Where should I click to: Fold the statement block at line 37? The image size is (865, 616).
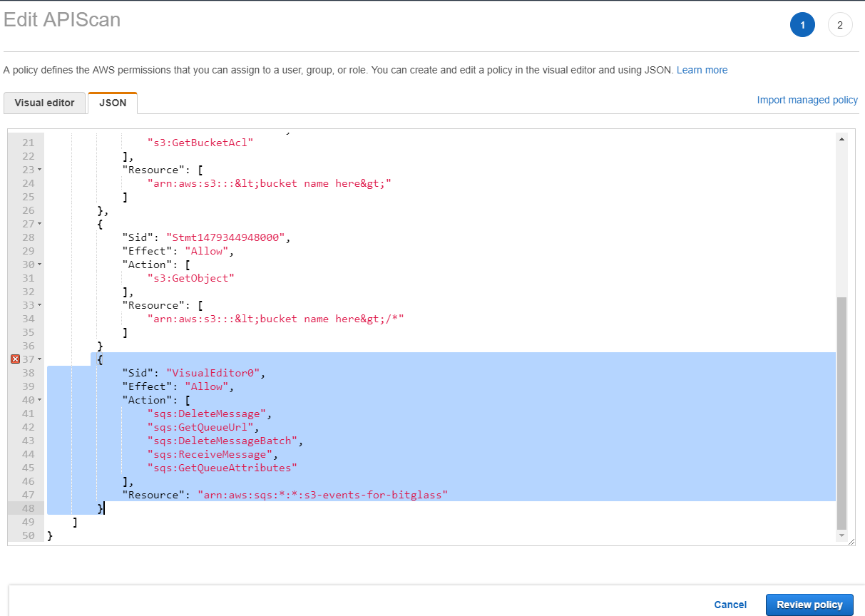(39, 359)
